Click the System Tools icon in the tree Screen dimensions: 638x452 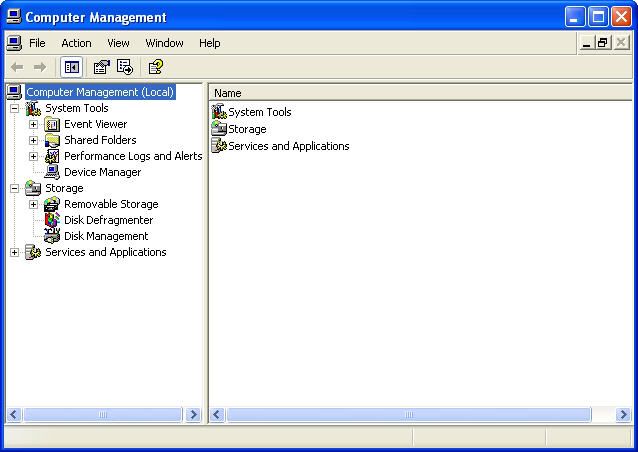click(x=33, y=108)
